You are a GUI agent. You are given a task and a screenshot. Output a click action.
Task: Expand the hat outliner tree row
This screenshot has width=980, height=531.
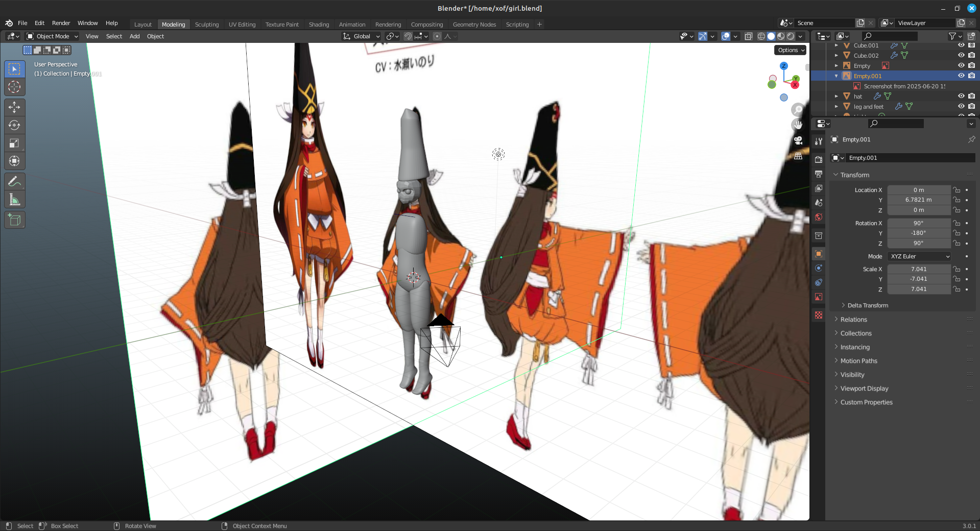click(x=836, y=96)
